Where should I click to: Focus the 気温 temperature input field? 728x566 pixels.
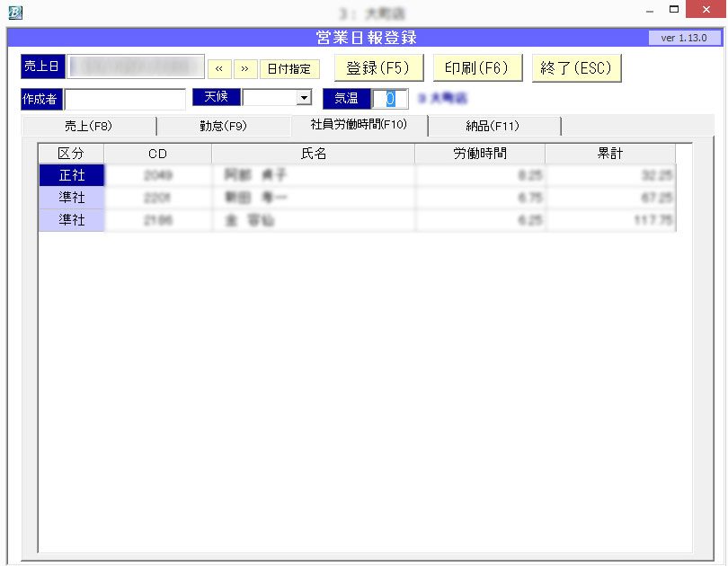click(390, 99)
